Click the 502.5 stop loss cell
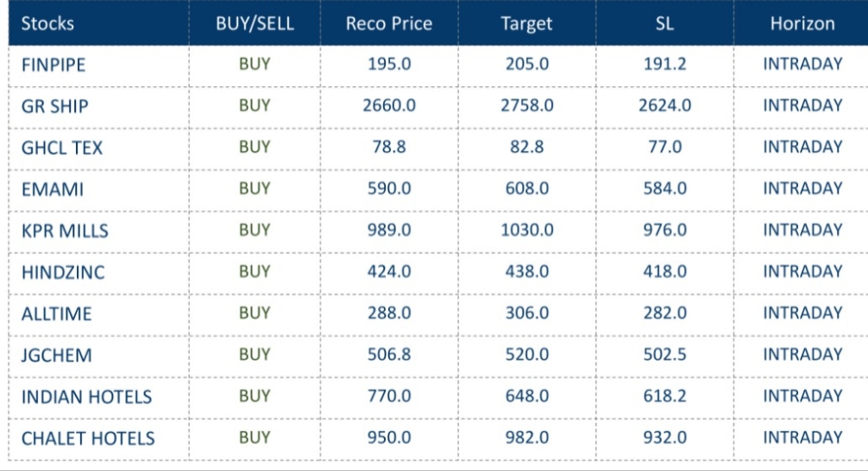This screenshot has height=471, width=868. [x=664, y=354]
